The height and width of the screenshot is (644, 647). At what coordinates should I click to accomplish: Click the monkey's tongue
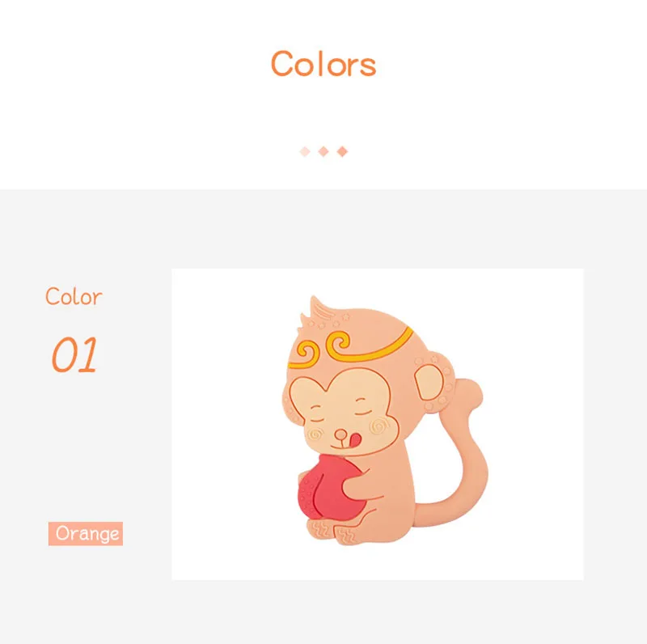point(355,440)
